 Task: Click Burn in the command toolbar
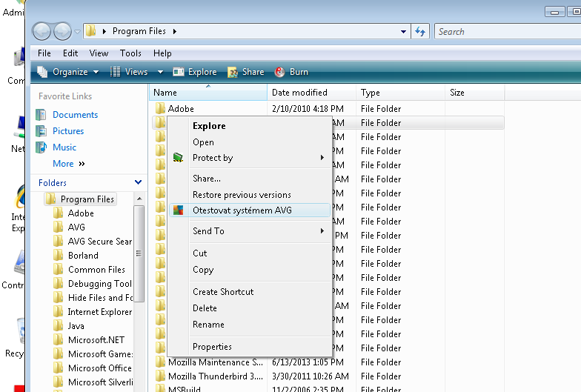[x=292, y=72]
